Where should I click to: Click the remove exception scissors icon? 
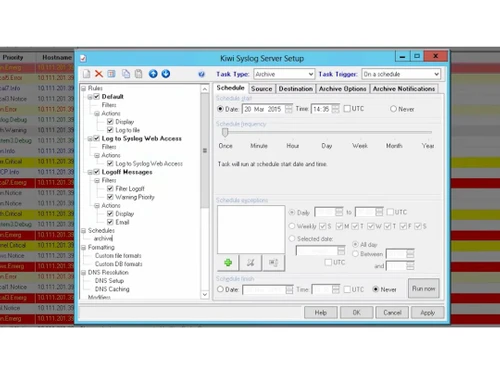click(x=251, y=263)
